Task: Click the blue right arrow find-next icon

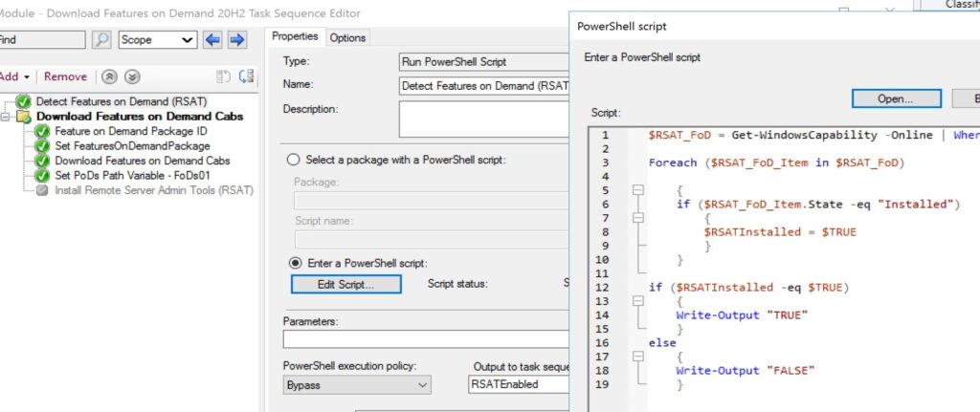Action: coord(236,40)
